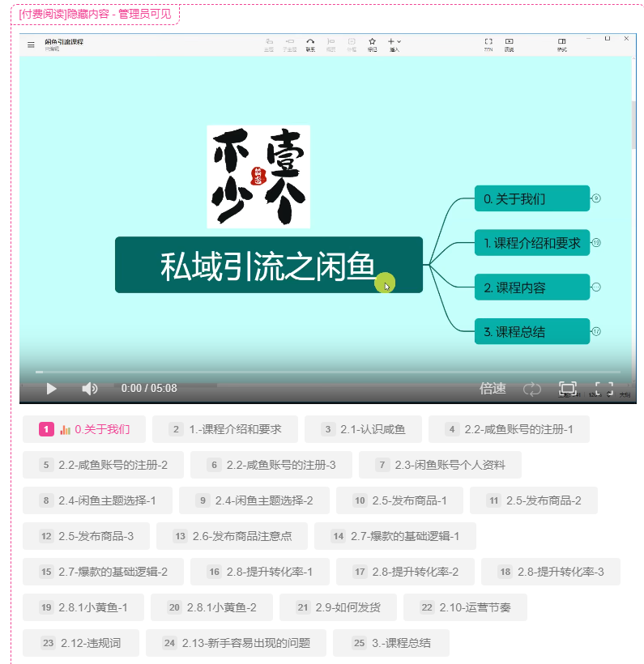
Task: Play episode 17 2.8-提升转化率-2
Action: click(406, 572)
